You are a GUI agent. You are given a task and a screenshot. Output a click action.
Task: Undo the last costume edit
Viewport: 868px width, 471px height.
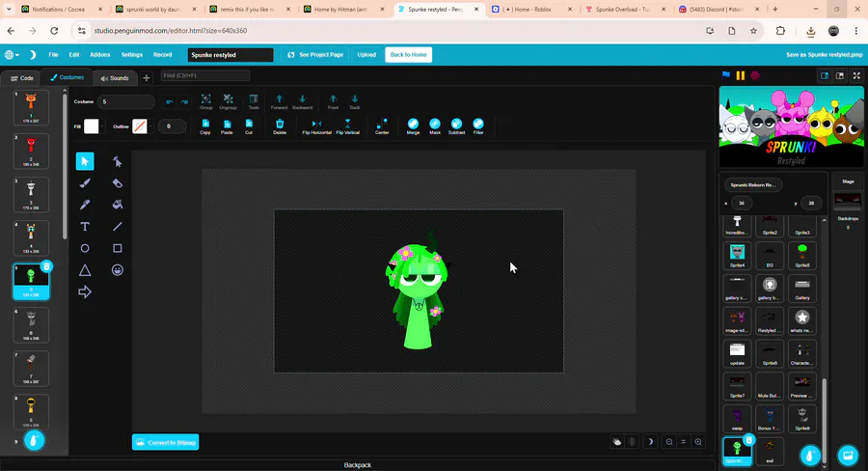point(170,102)
